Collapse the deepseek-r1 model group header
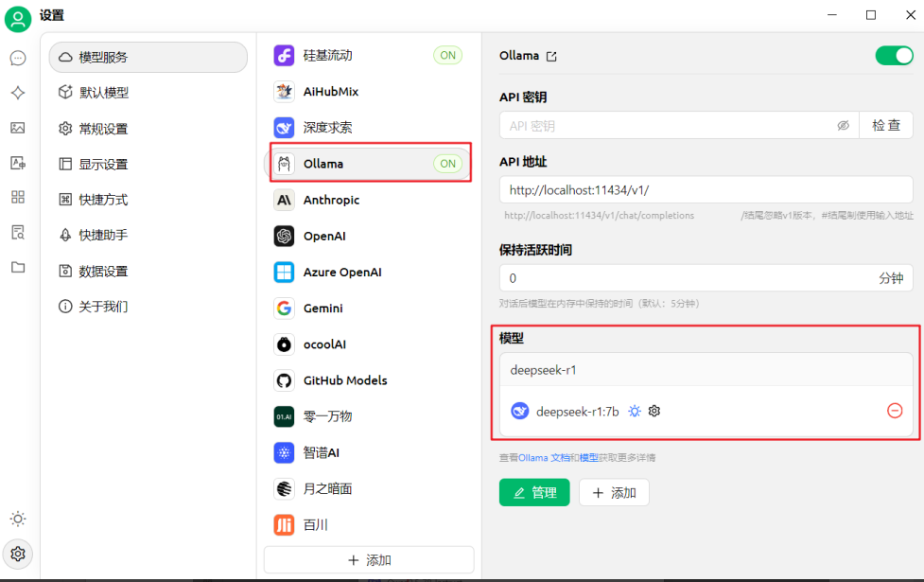 [x=706, y=370]
